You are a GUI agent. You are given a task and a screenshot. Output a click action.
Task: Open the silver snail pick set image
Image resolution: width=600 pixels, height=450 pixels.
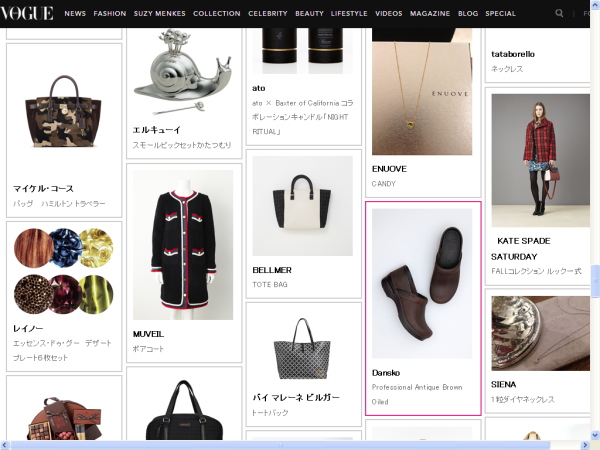pyautogui.click(x=183, y=73)
